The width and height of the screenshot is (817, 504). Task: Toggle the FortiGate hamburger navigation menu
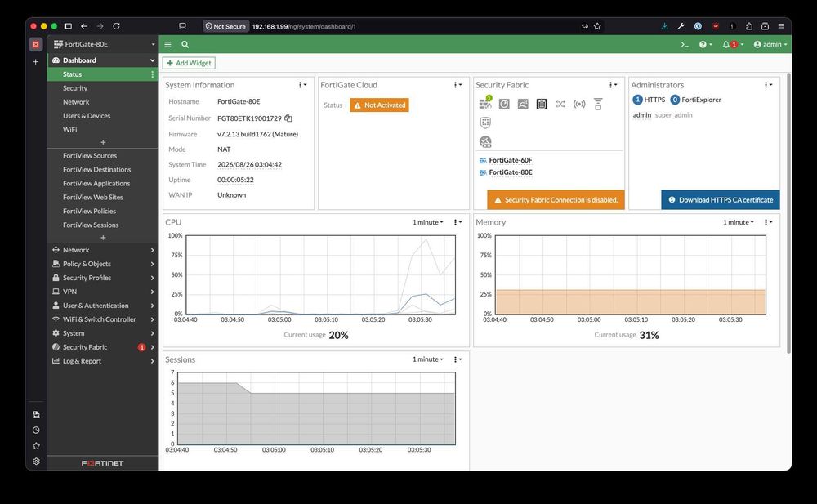pyautogui.click(x=167, y=45)
